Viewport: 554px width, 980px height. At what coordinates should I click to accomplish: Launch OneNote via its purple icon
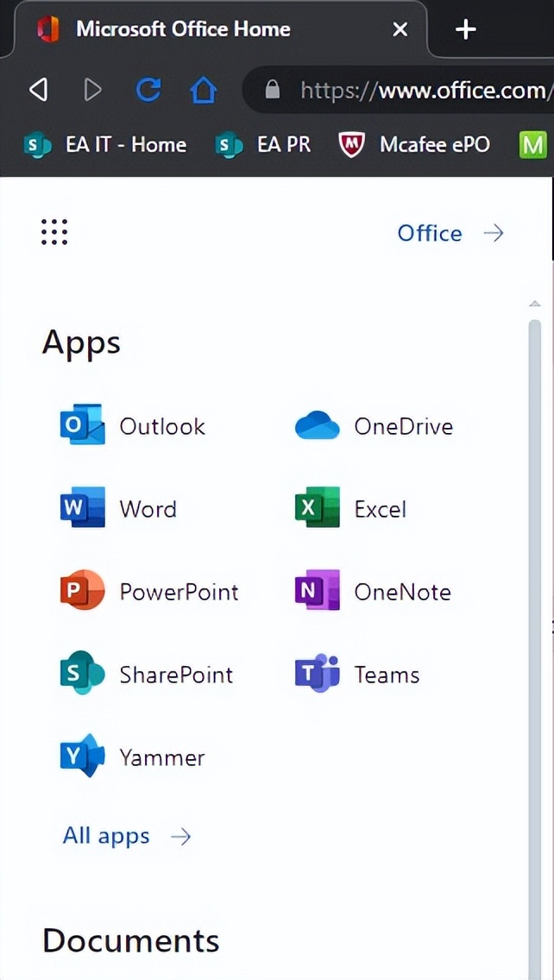click(317, 591)
